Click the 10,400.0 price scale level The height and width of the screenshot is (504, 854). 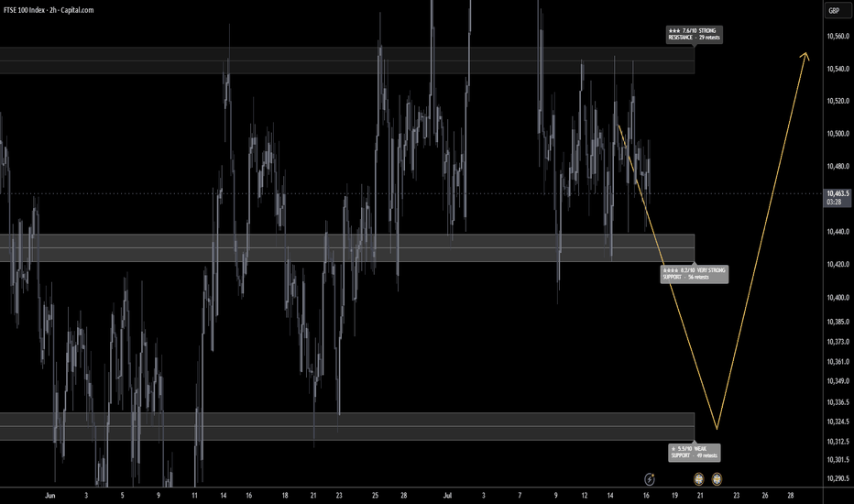pyautogui.click(x=838, y=298)
